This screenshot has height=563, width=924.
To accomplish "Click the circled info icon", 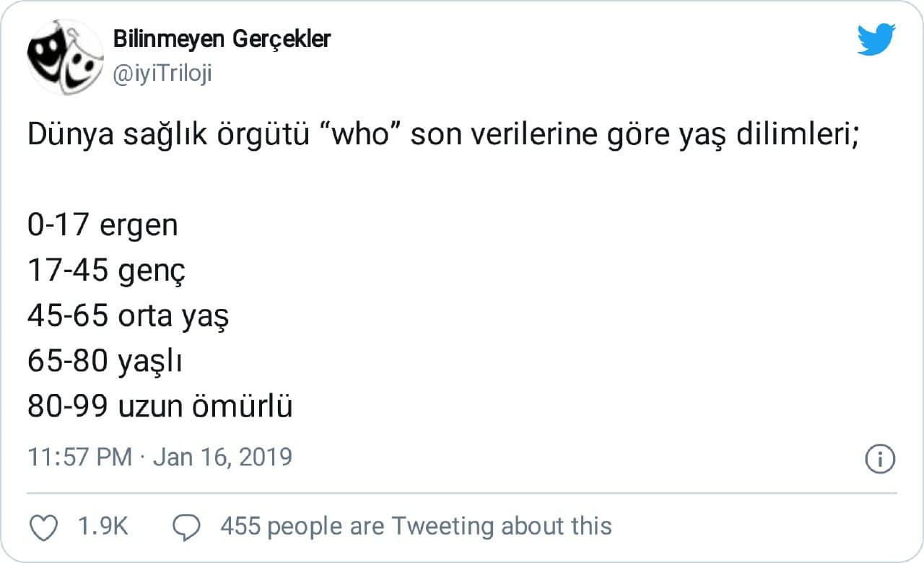I will coord(880,459).
